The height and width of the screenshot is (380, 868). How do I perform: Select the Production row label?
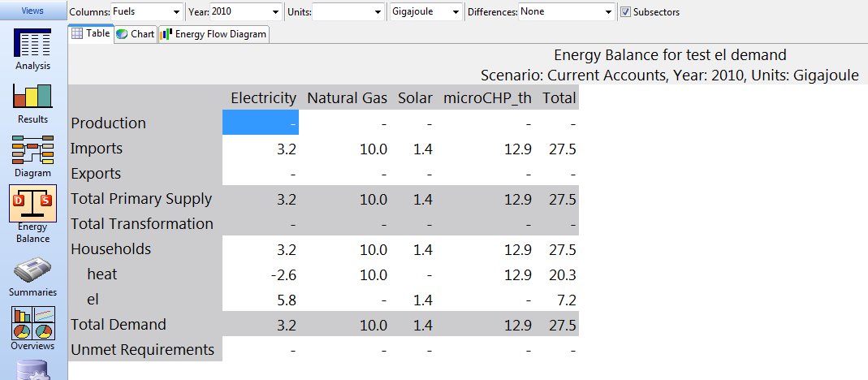pyautogui.click(x=145, y=123)
